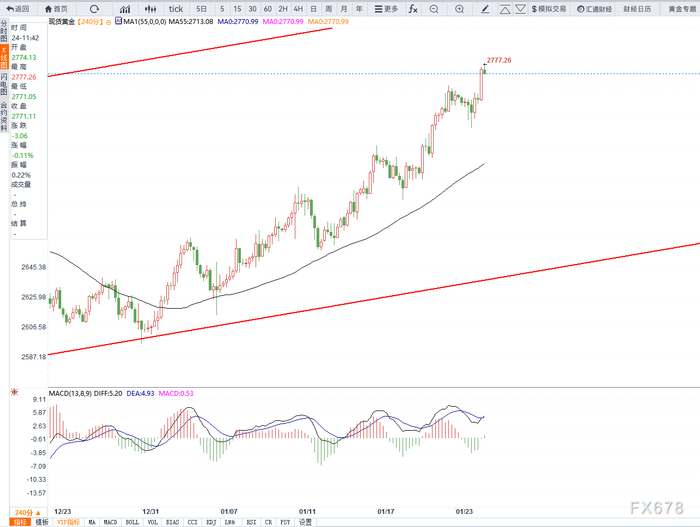700x527 pixels.
Task: Expand the circular icon beside 240分 label
Action: tap(108, 22)
